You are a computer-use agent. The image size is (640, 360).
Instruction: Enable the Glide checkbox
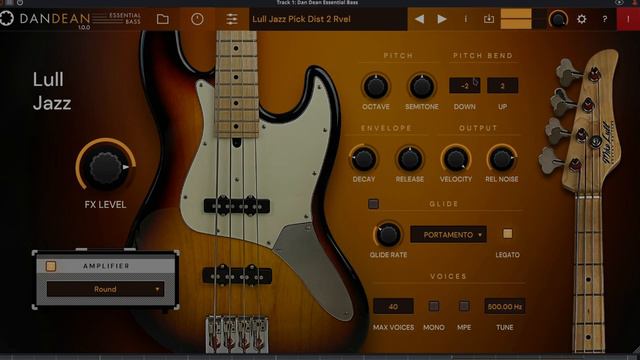(x=373, y=204)
